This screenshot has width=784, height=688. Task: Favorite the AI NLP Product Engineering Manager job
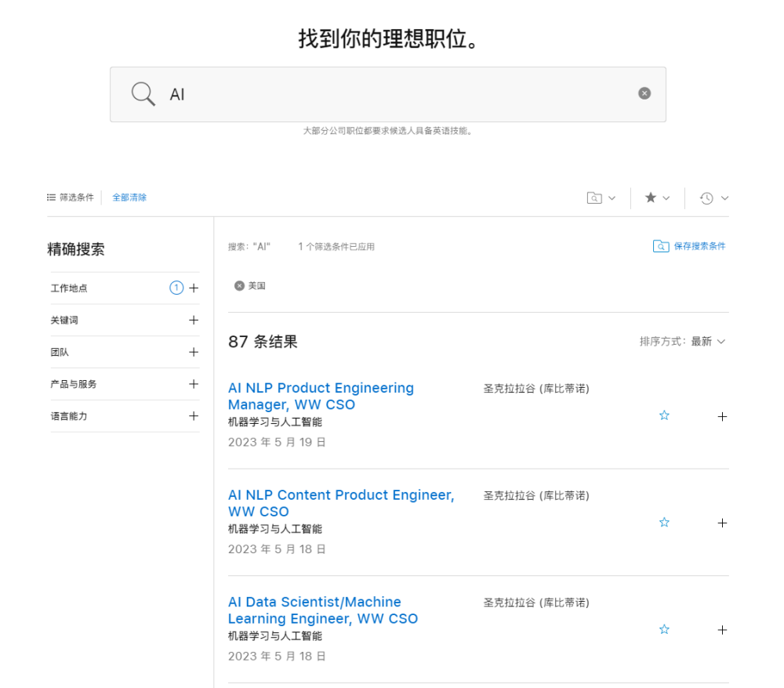click(664, 415)
